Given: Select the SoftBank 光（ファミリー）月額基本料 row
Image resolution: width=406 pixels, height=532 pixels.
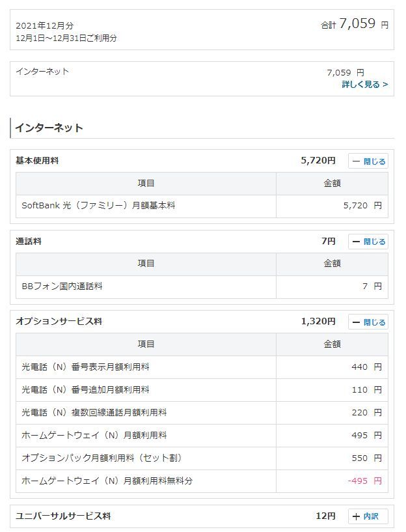Looking at the screenshot, I should [98, 205].
